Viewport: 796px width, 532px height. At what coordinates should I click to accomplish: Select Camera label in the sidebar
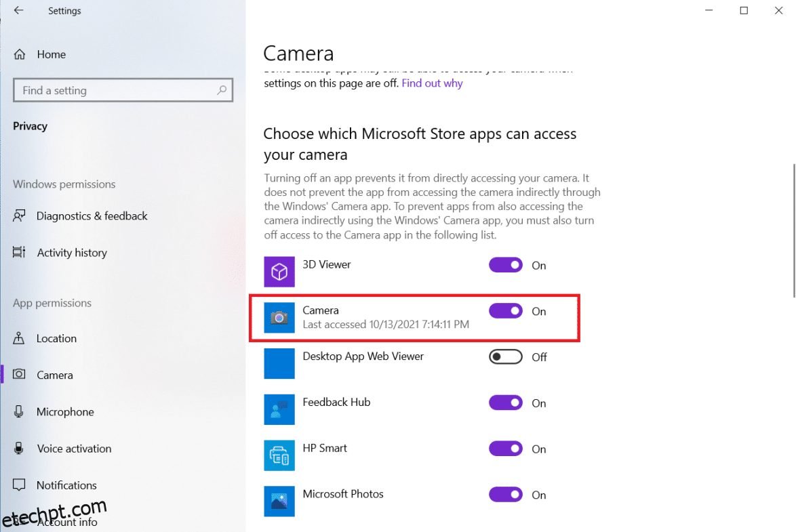click(x=55, y=375)
